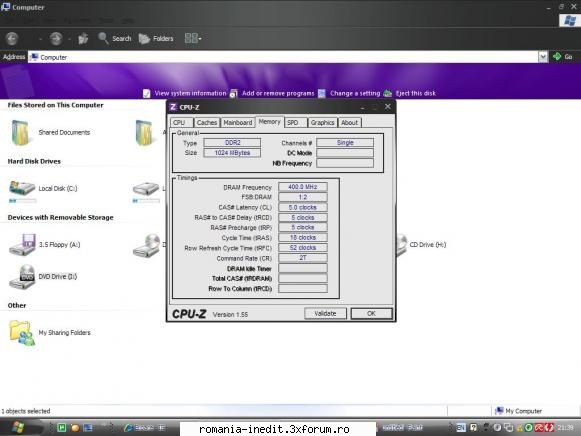Viewport: 581px width, 436px height.
Task: Click the Windows flag logo top right
Action: click(570, 20)
